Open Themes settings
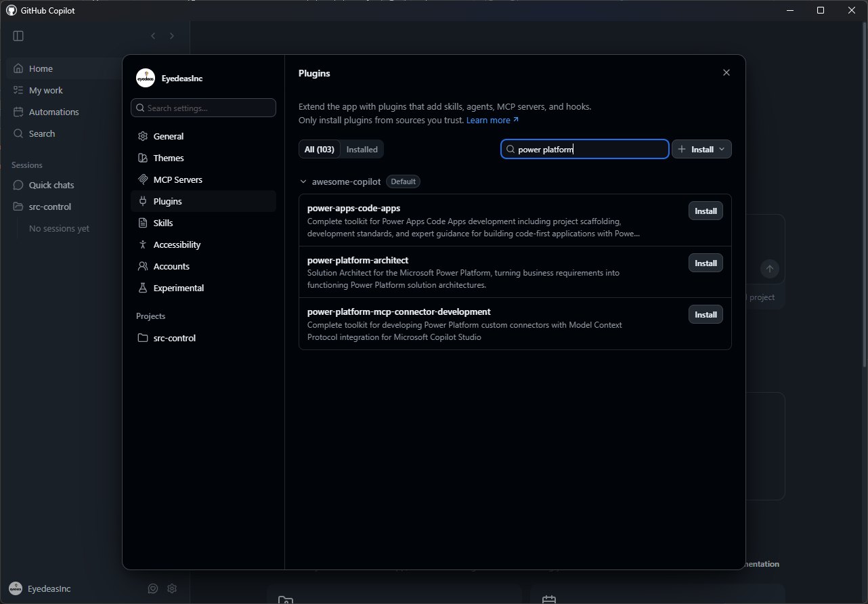The height and width of the screenshot is (604, 868). coord(203,158)
